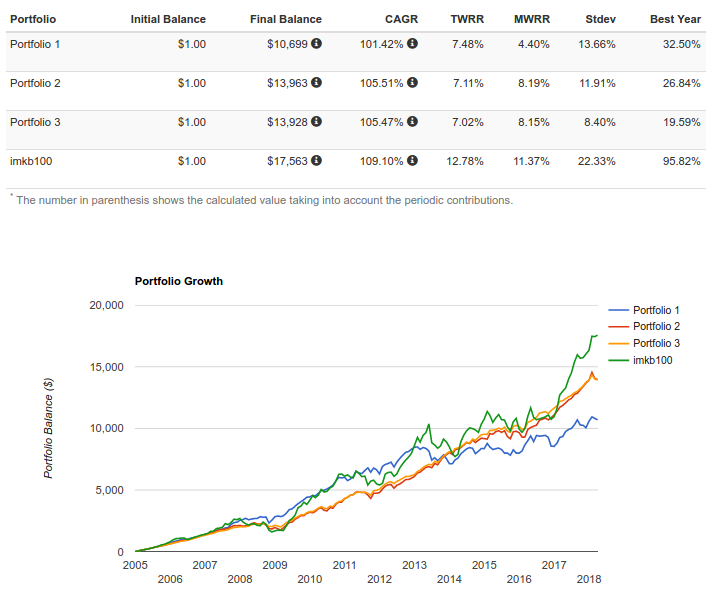This screenshot has width=706, height=595.
Task: Click info icon beside $13,928 final balance
Action: click(x=317, y=122)
